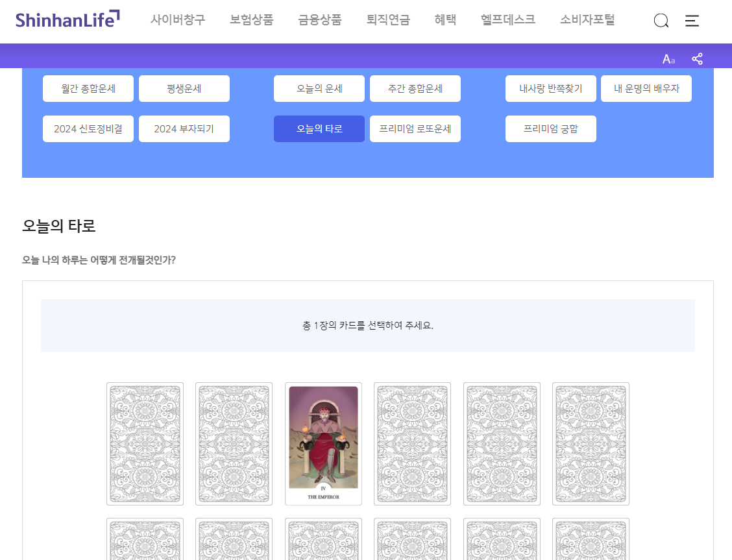Select highlighted 오늘의 타로 button
Image resolution: width=732 pixels, height=560 pixels.
(319, 128)
